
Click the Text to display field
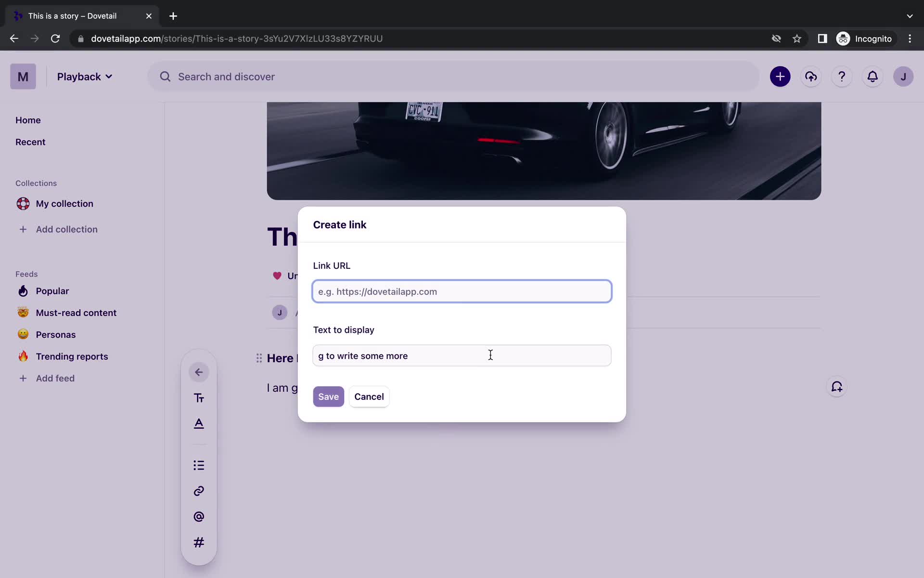[x=462, y=355]
